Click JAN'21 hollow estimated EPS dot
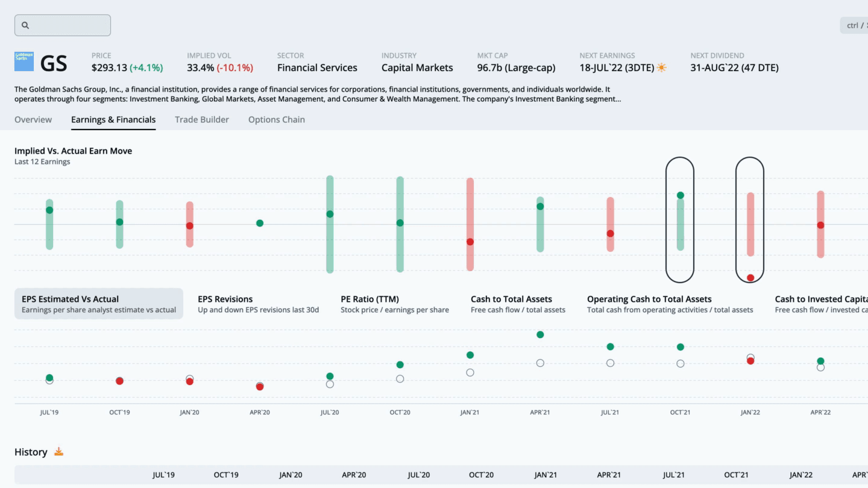 (x=470, y=372)
